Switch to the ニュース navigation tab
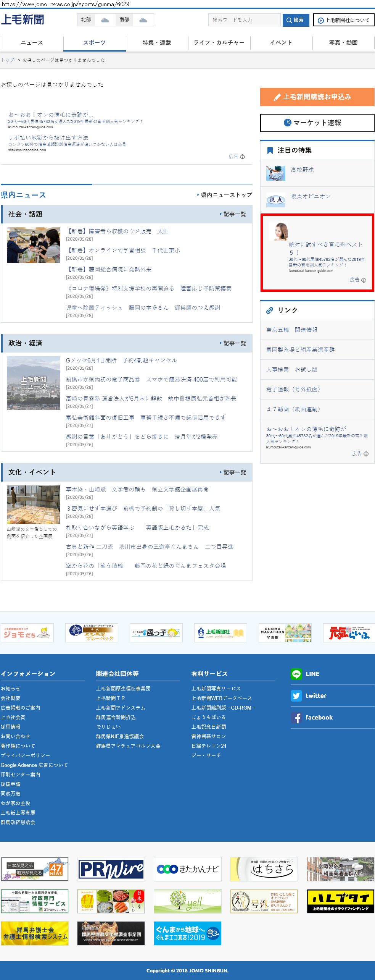 pyautogui.click(x=32, y=42)
